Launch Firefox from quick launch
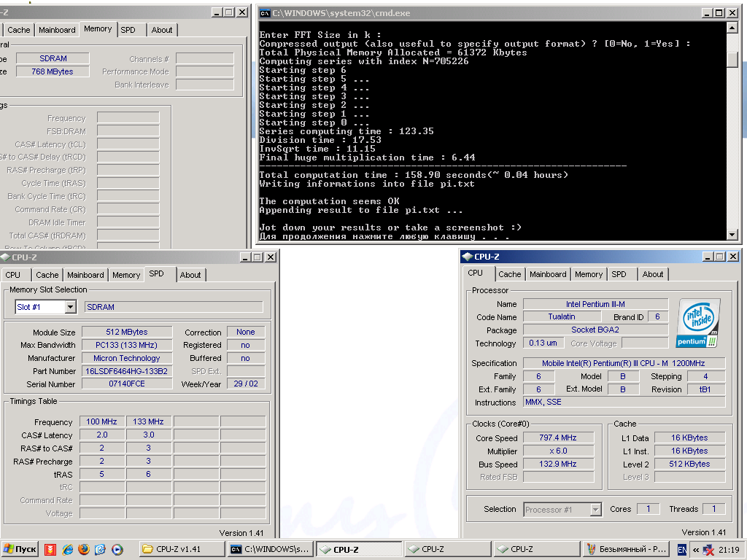The width and height of the screenshot is (747, 560). pyautogui.click(x=84, y=550)
